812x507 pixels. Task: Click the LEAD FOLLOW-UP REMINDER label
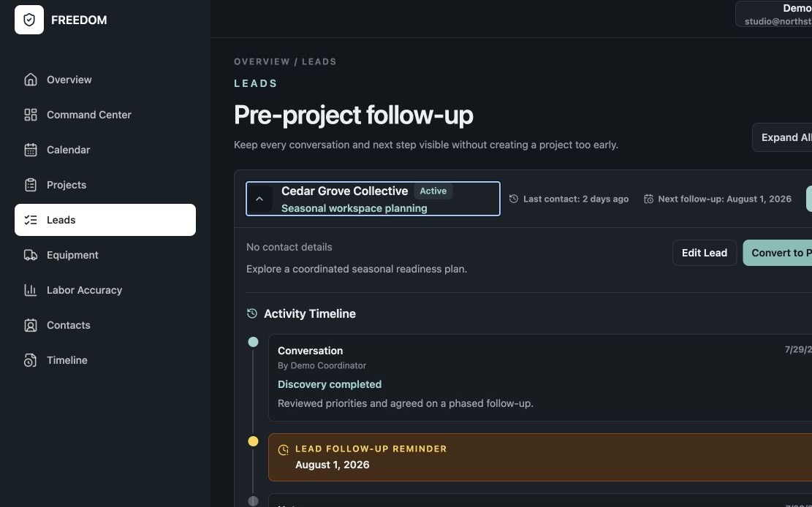pyautogui.click(x=371, y=449)
